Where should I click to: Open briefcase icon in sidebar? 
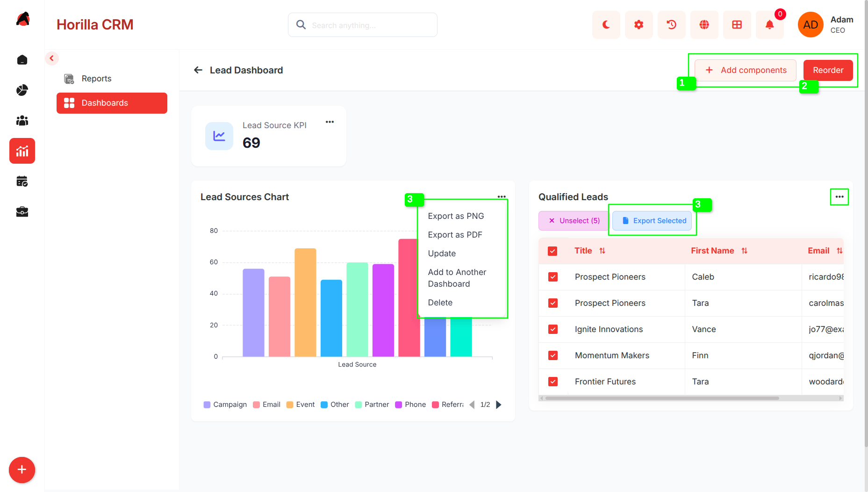pyautogui.click(x=22, y=212)
